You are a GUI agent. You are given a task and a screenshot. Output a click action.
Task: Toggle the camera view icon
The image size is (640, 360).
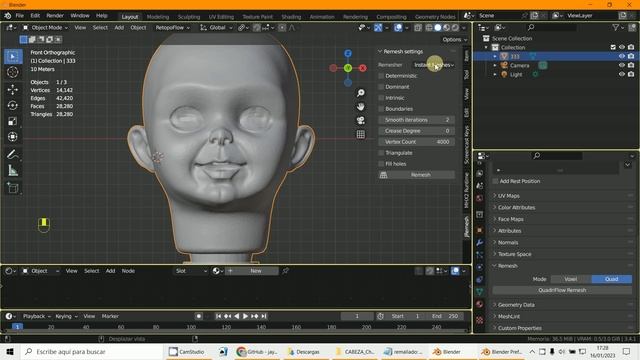point(360,120)
